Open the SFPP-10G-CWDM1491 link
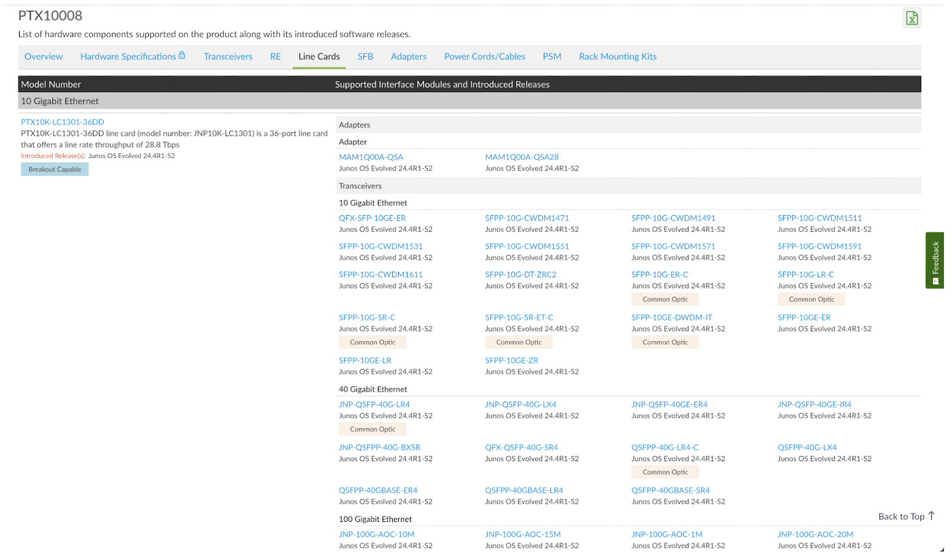The width and height of the screenshot is (952, 560). click(x=674, y=218)
